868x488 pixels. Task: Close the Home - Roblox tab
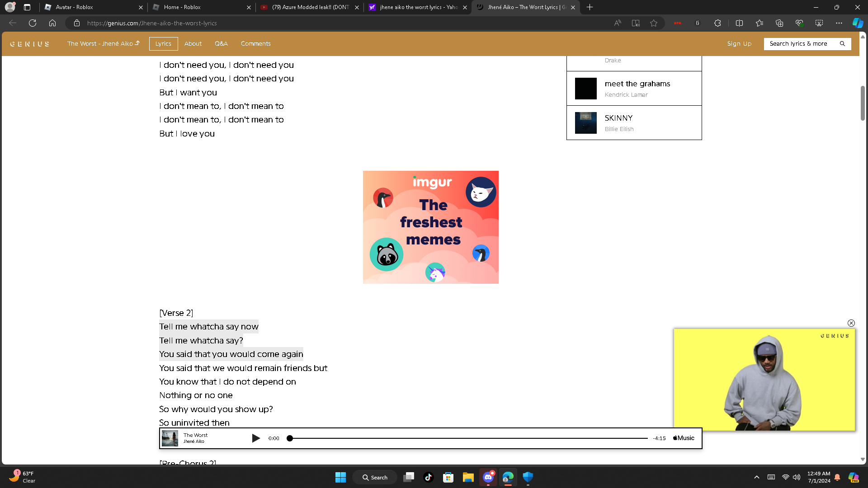pos(249,7)
